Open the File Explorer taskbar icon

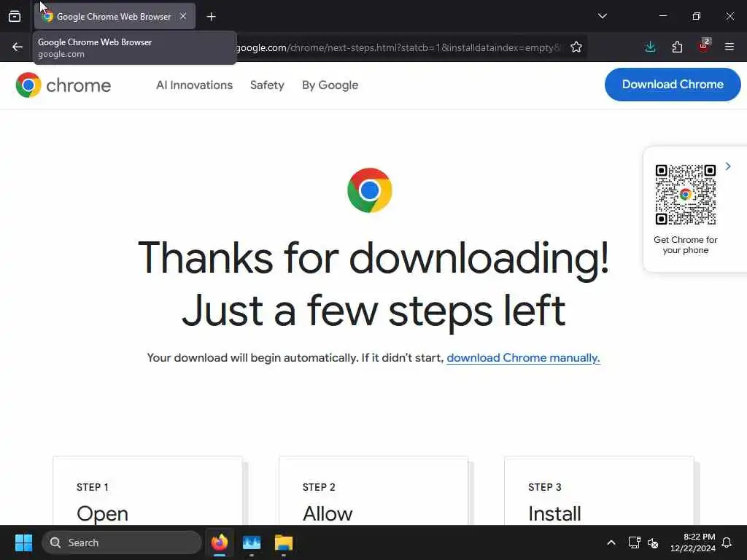284,542
